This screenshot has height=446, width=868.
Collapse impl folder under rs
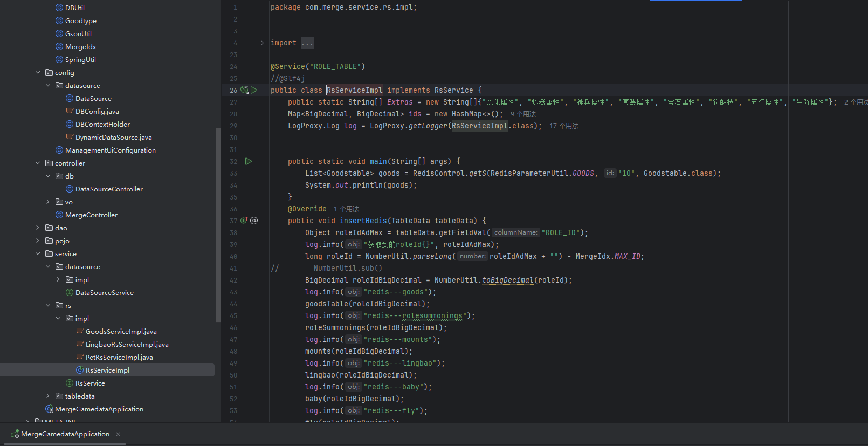coord(58,318)
